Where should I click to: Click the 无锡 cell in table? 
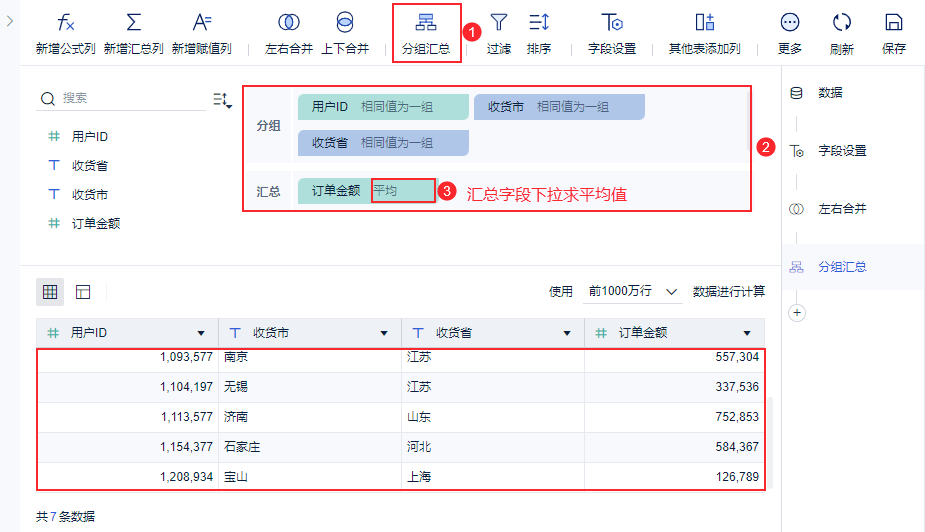(x=310, y=387)
